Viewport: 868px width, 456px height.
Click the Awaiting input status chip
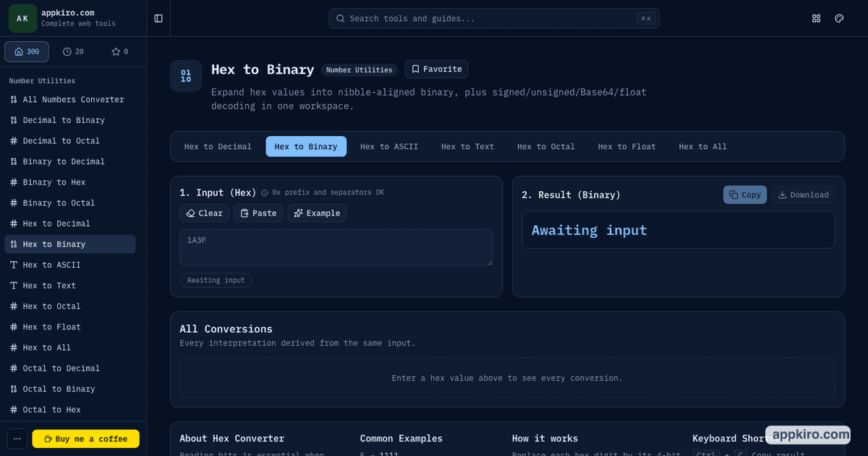tap(216, 280)
